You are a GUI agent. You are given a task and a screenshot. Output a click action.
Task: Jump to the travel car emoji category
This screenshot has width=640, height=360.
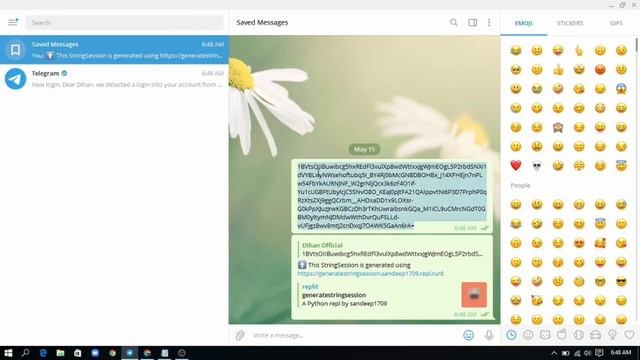pyautogui.click(x=596, y=335)
